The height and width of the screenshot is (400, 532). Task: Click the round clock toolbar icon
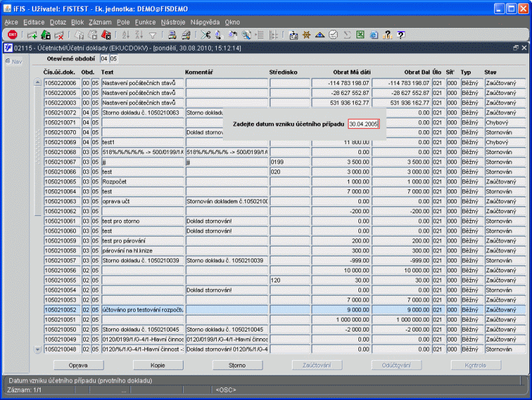tap(333, 35)
